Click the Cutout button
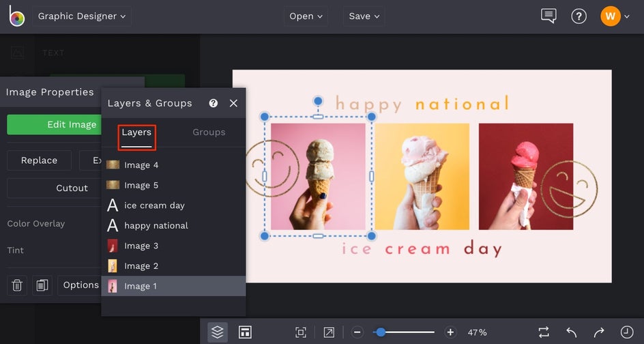 [x=54, y=188]
